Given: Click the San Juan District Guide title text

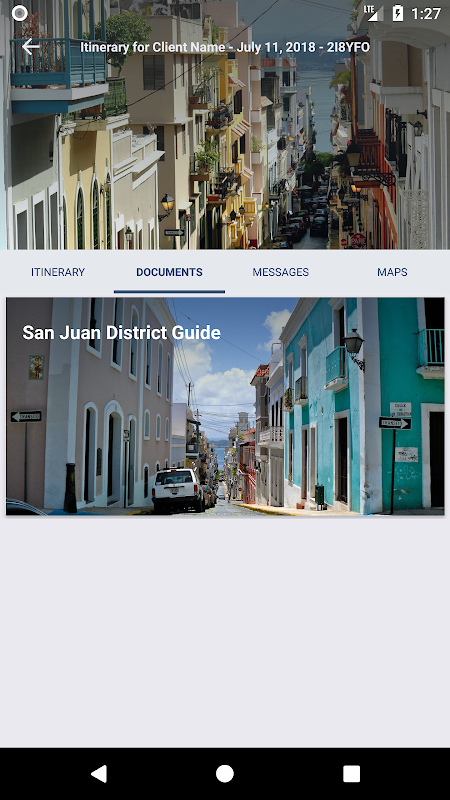Looking at the screenshot, I should point(121,333).
